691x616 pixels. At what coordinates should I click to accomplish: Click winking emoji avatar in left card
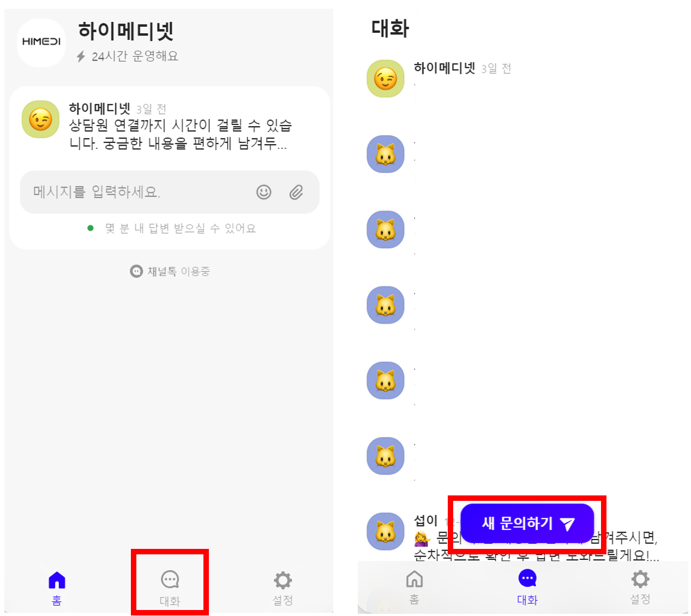[x=40, y=119]
